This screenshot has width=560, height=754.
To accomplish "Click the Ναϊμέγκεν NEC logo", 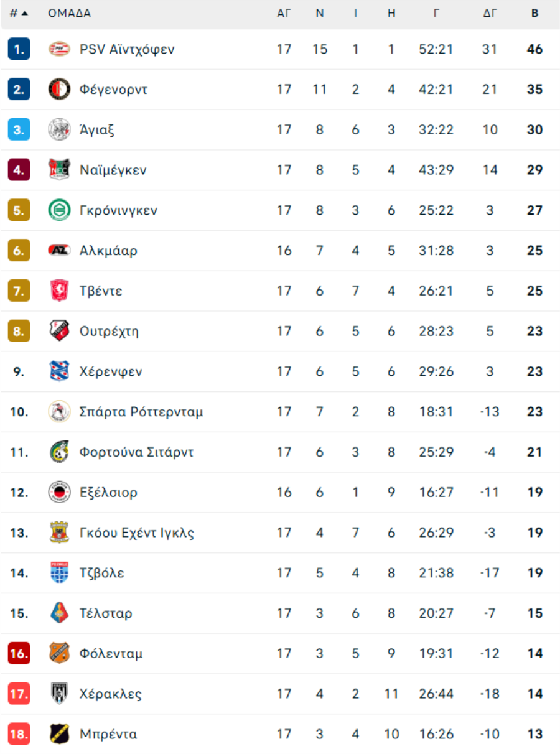I will (59, 170).
